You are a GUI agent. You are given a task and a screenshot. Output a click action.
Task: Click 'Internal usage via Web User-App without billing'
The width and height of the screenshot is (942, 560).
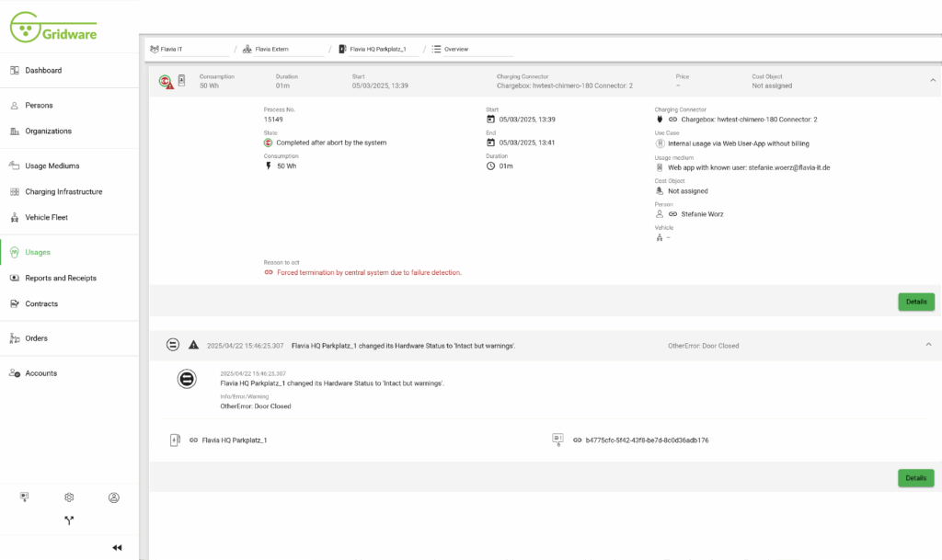pyautogui.click(x=739, y=143)
